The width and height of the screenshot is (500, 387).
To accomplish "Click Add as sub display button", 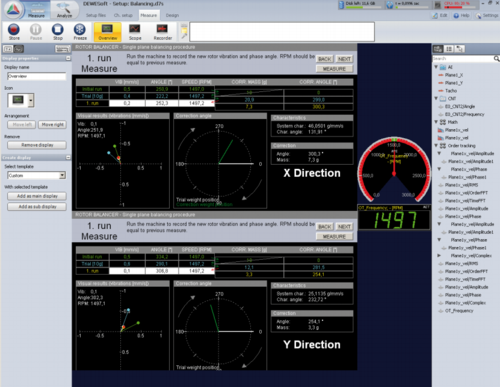I will (x=37, y=207).
